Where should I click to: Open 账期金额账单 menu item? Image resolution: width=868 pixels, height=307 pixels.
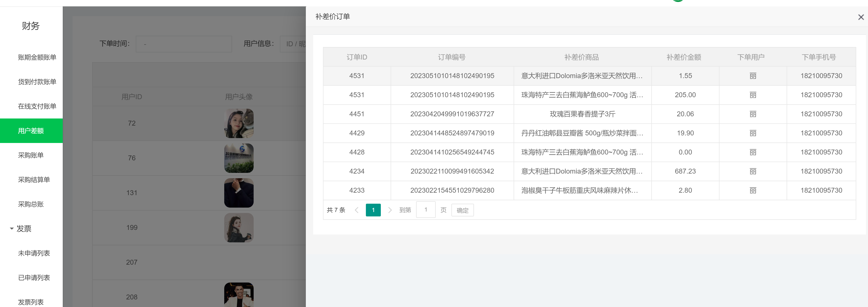(x=37, y=57)
